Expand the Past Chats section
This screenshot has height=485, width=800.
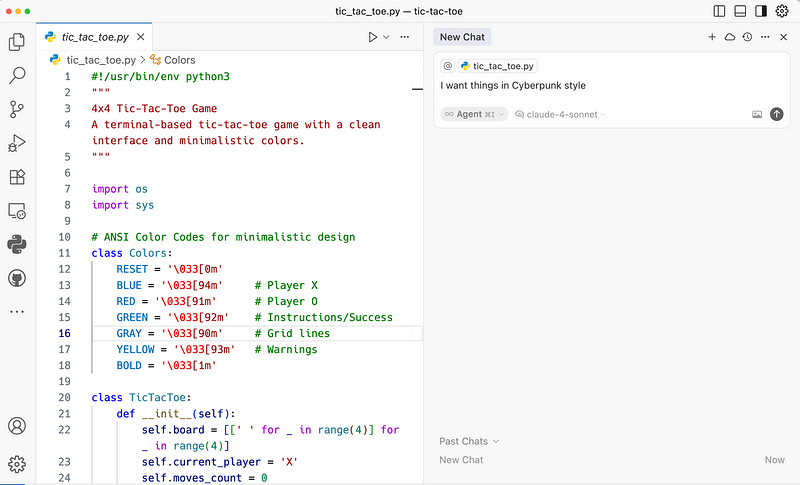(469, 441)
